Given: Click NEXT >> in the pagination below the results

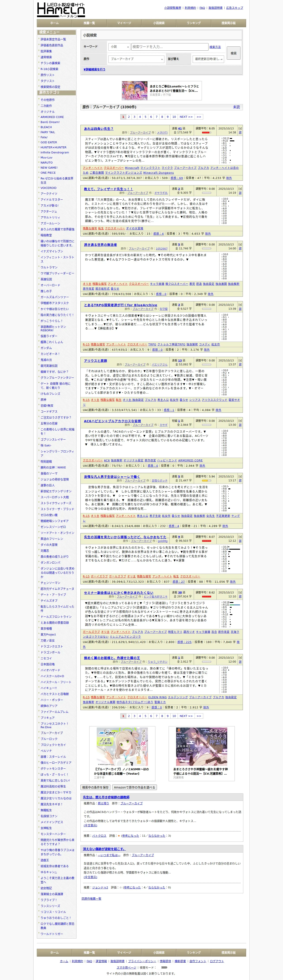Looking at the screenshot, I should click(x=186, y=716).
